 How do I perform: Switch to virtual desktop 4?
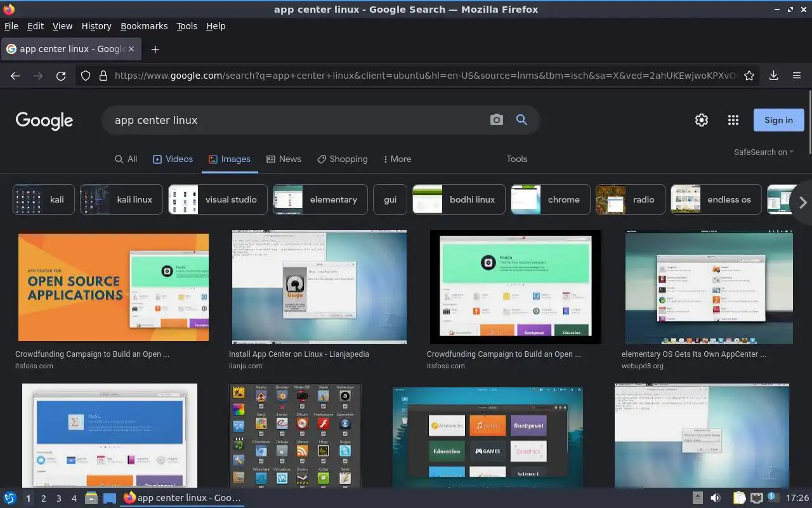point(74,498)
